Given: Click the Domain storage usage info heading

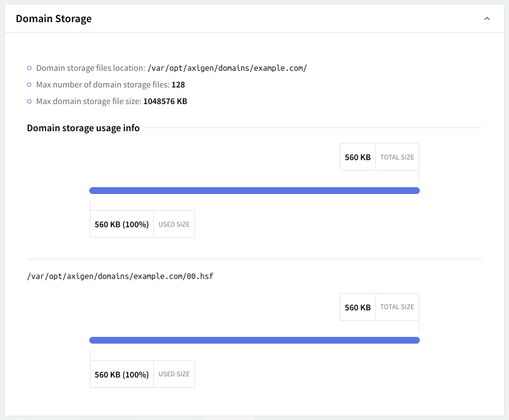Looking at the screenshot, I should [83, 128].
